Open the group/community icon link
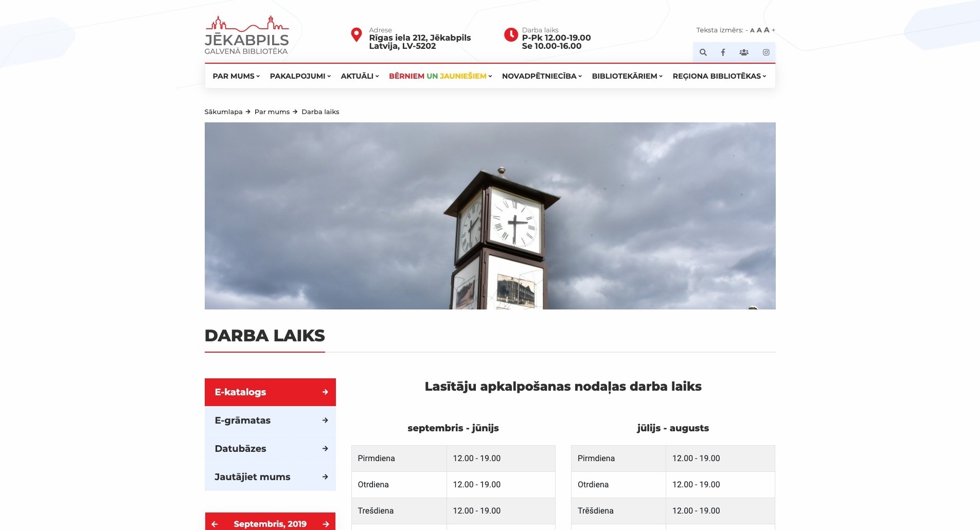 click(x=744, y=52)
